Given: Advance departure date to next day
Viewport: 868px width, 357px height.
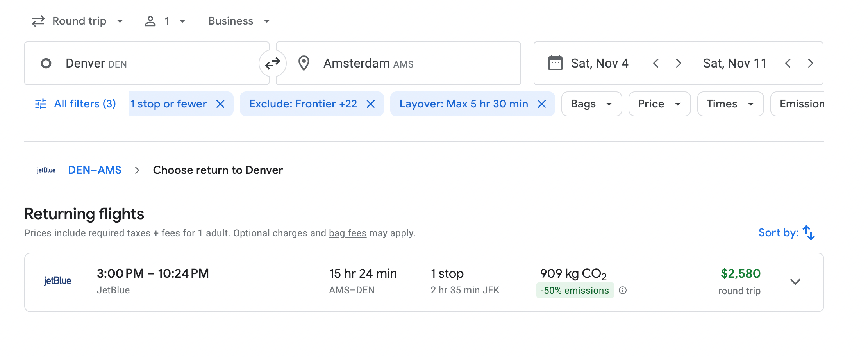Looking at the screenshot, I should click(x=679, y=63).
